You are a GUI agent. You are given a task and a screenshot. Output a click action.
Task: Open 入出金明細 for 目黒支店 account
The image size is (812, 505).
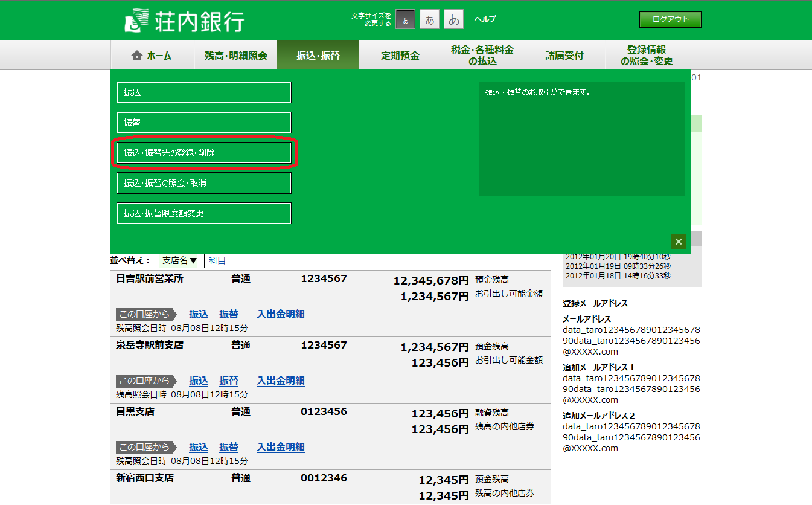click(281, 447)
